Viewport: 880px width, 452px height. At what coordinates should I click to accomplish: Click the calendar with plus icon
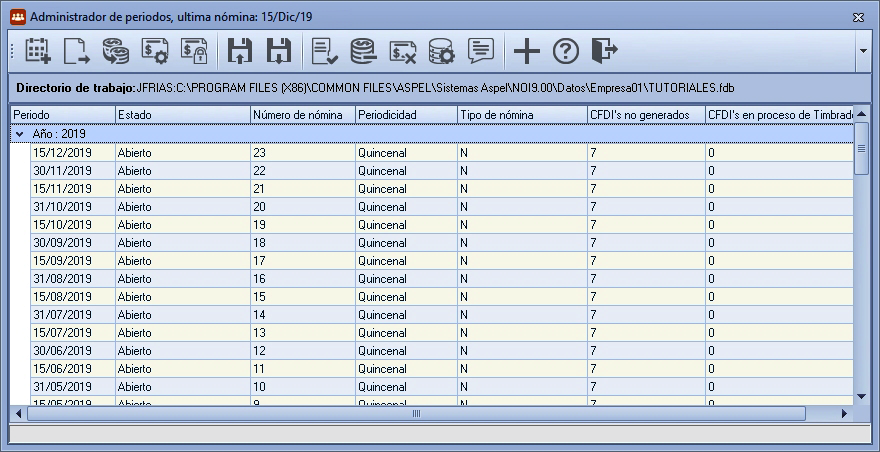(x=38, y=51)
